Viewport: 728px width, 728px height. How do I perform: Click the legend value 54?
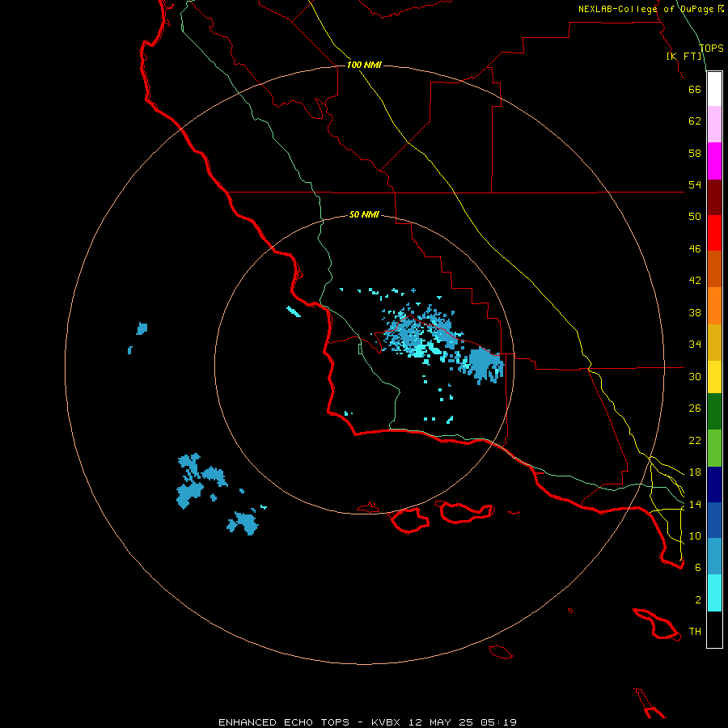695,184
